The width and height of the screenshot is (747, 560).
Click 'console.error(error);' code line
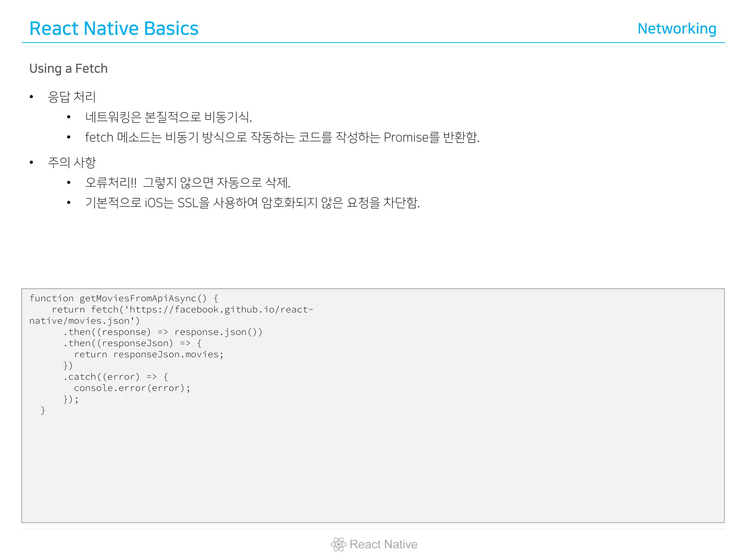pos(132,388)
